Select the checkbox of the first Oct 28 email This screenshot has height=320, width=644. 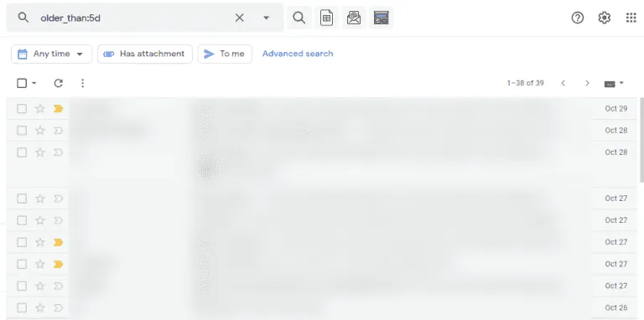[x=22, y=131]
